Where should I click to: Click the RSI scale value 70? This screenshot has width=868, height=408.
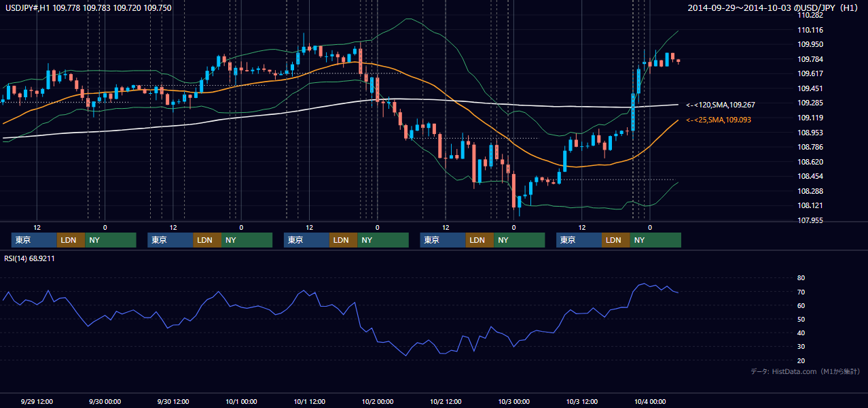click(x=801, y=292)
